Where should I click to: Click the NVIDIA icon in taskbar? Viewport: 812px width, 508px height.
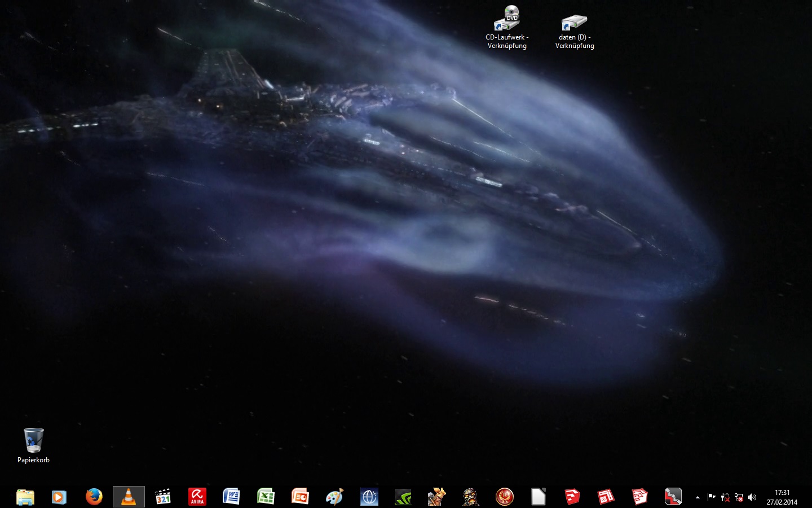[403, 497]
